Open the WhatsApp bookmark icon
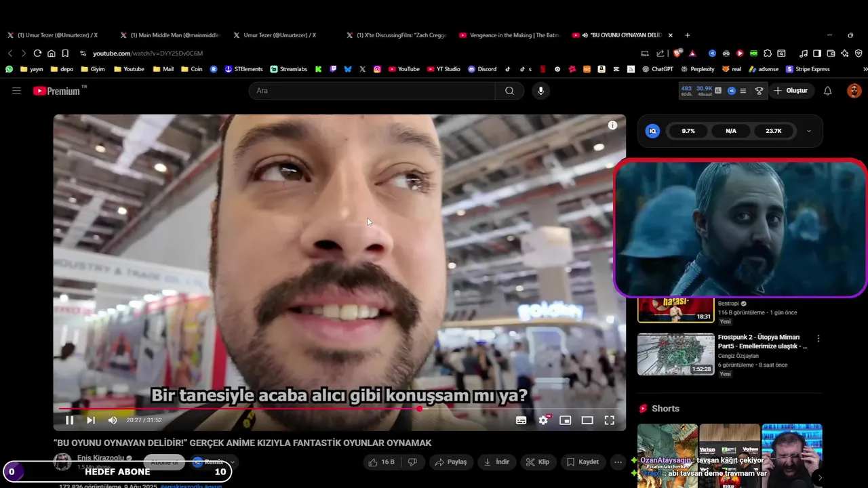This screenshot has height=488, width=868. pos(9,69)
